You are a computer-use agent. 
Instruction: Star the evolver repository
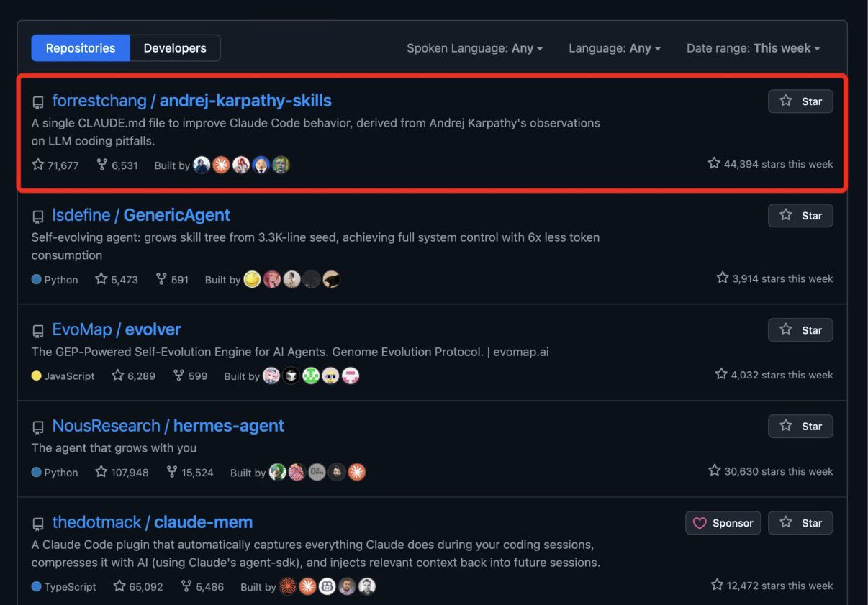click(x=800, y=330)
